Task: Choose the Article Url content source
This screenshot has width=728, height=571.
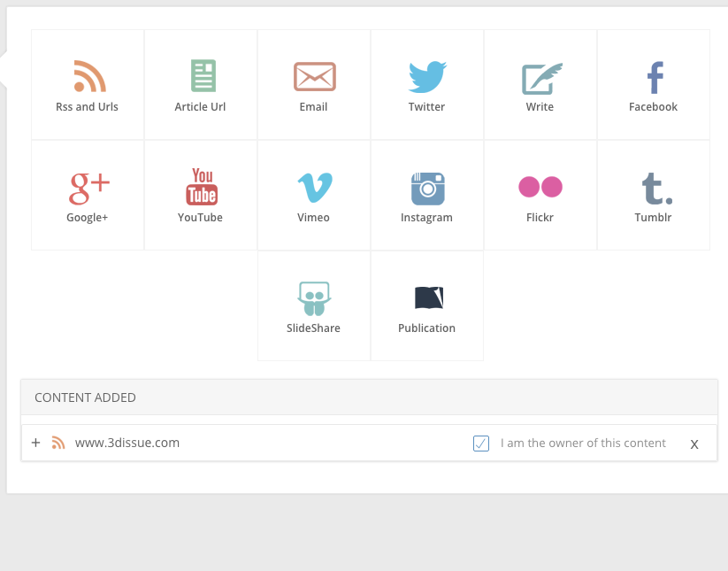Action: click(x=201, y=85)
